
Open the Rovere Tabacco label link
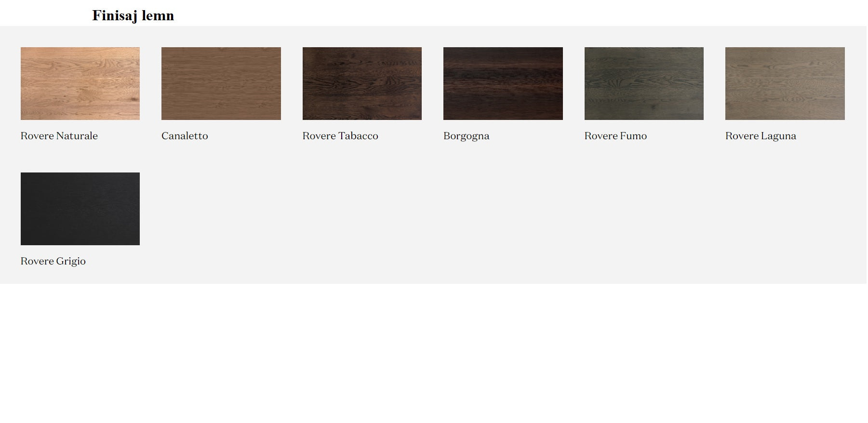point(340,136)
